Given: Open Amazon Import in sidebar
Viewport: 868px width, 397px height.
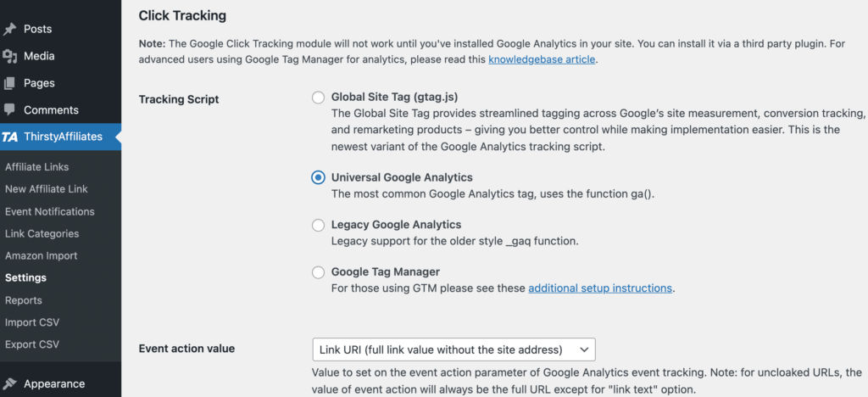Looking at the screenshot, I should pyautogui.click(x=41, y=255).
